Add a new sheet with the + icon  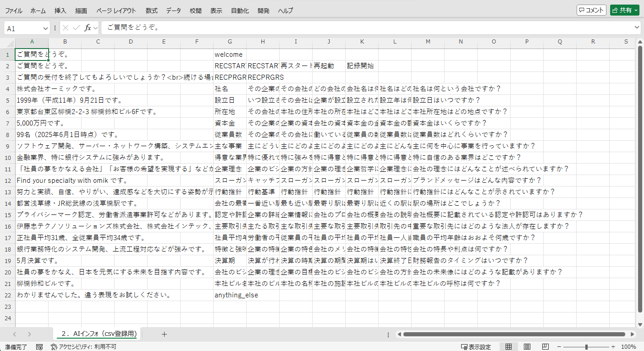[164, 335]
